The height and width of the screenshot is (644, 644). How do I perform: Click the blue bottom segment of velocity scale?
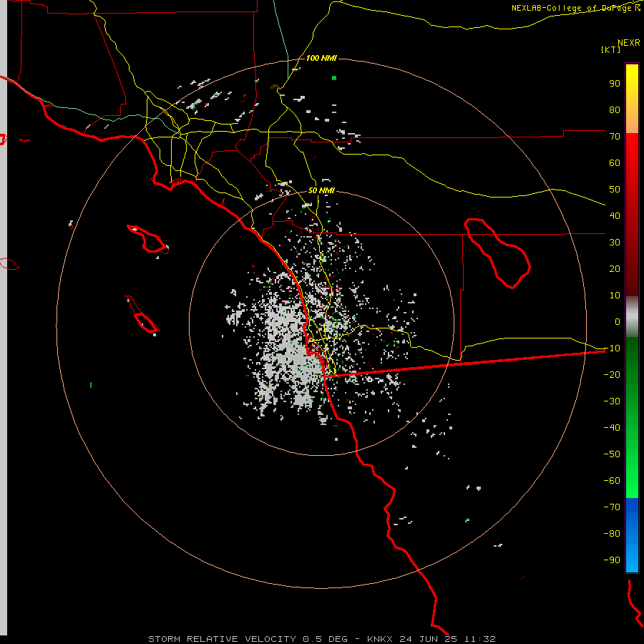pos(632,535)
